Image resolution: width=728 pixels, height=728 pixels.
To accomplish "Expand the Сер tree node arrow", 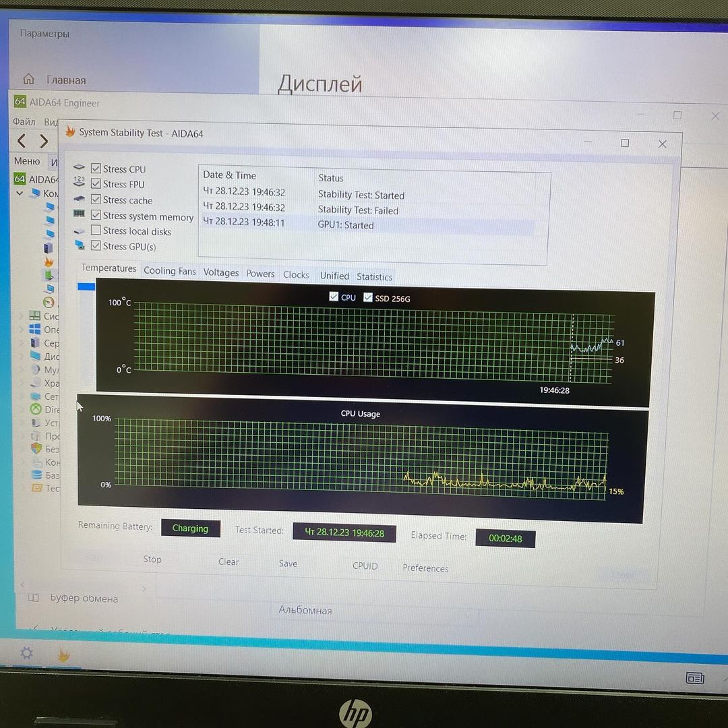I will 22,342.
